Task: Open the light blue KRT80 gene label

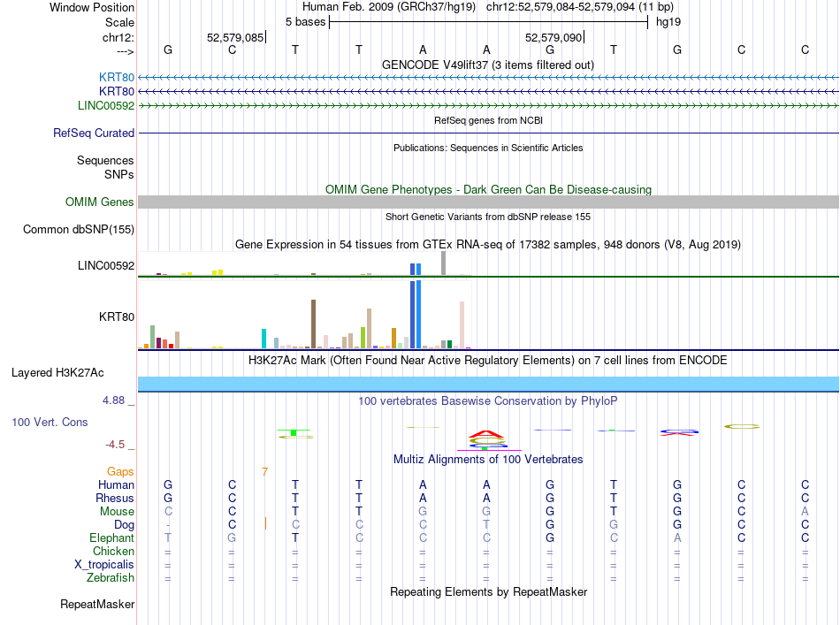Action: tap(116, 78)
